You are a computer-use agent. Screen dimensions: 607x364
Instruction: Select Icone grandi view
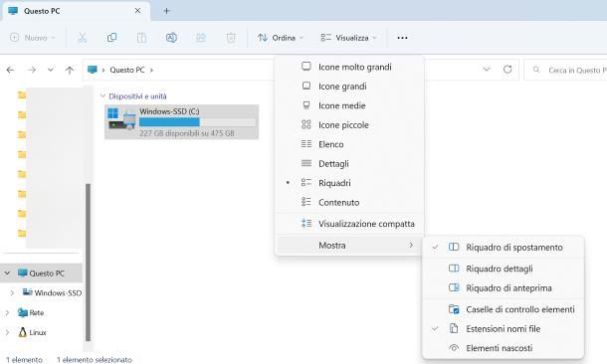point(349,87)
